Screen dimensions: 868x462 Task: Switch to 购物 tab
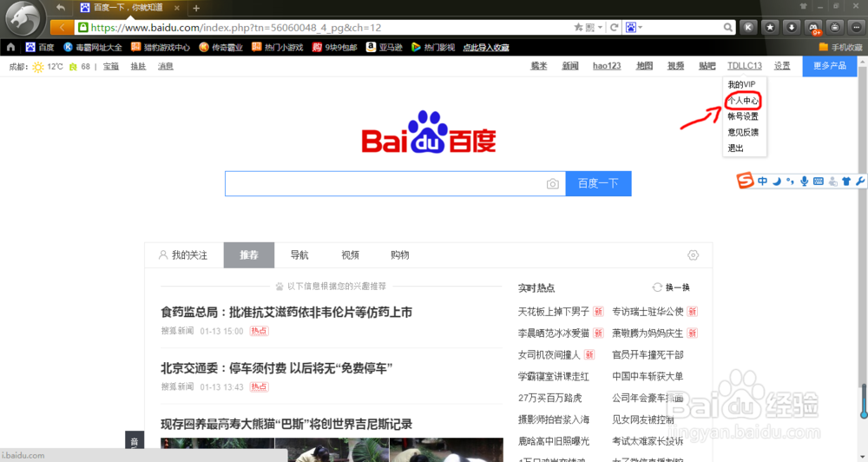399,254
